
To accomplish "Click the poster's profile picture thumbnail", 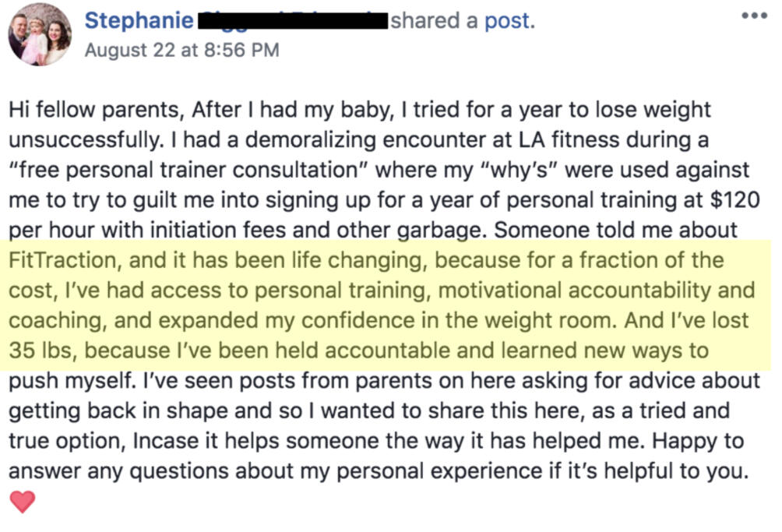I will (x=40, y=35).
